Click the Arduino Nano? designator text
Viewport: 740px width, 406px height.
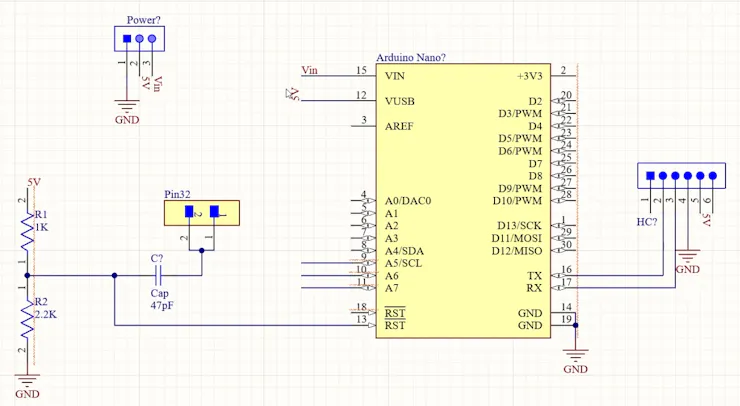click(x=411, y=58)
